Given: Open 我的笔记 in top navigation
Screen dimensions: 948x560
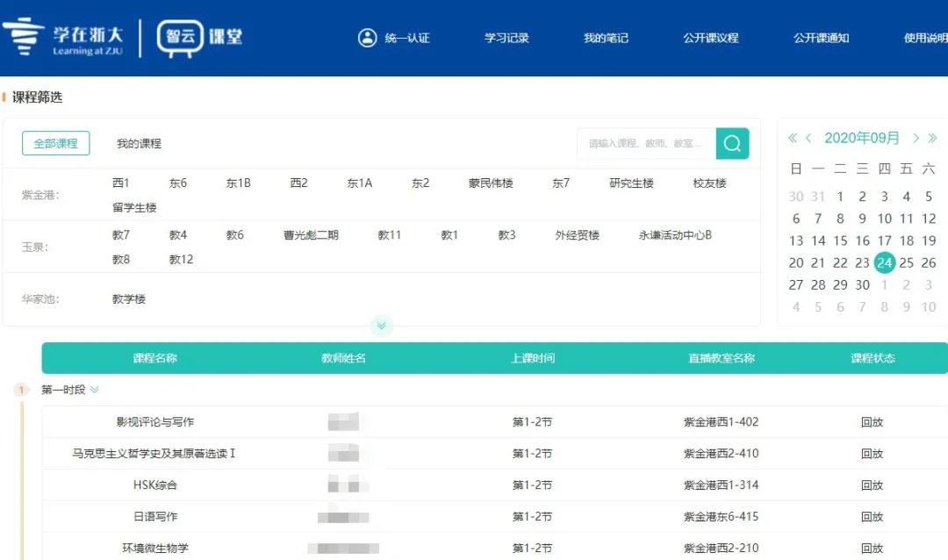Looking at the screenshot, I should coord(606,38).
